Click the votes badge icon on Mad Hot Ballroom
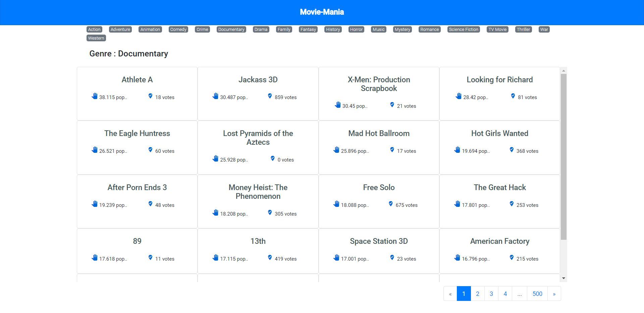 (x=392, y=150)
